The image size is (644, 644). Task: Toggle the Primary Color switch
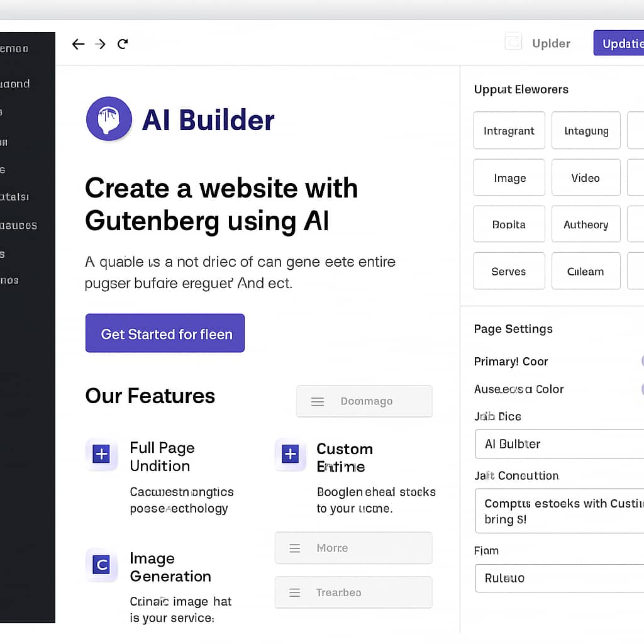pyautogui.click(x=641, y=361)
